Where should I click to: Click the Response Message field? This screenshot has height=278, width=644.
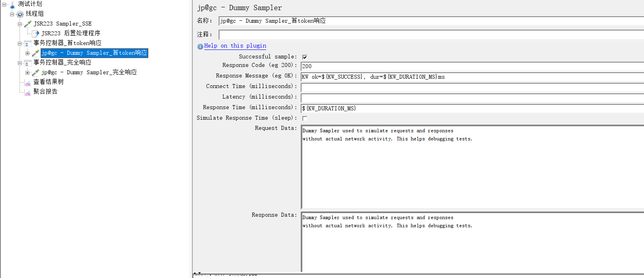point(472,77)
